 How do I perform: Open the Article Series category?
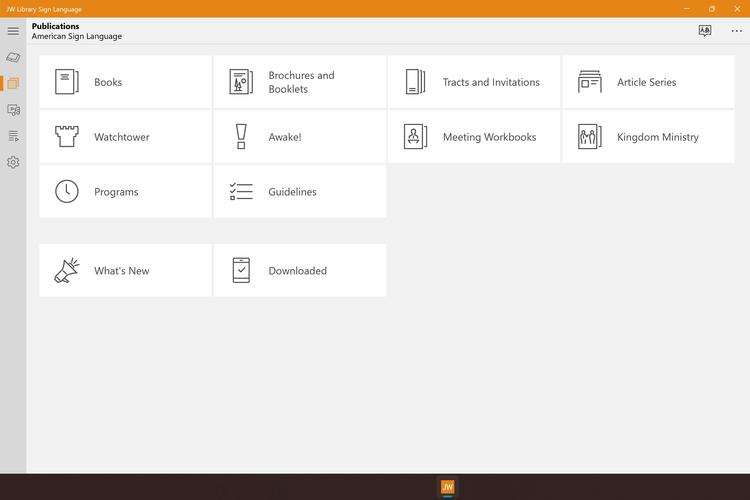click(x=648, y=82)
